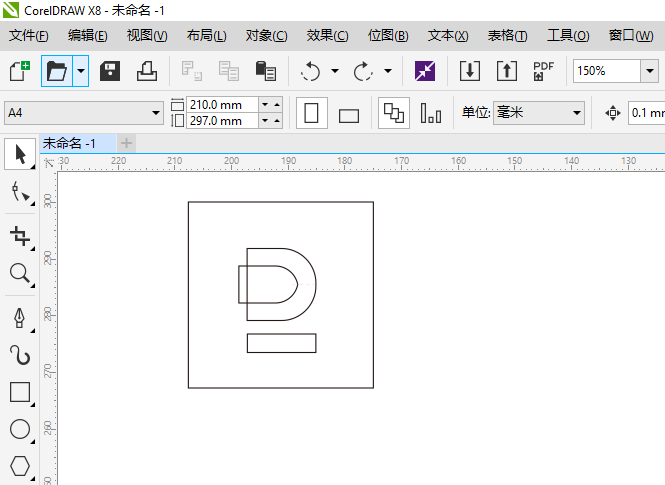665x485 pixels.
Task: Open the 工具(O) menu
Action: pyautogui.click(x=568, y=36)
